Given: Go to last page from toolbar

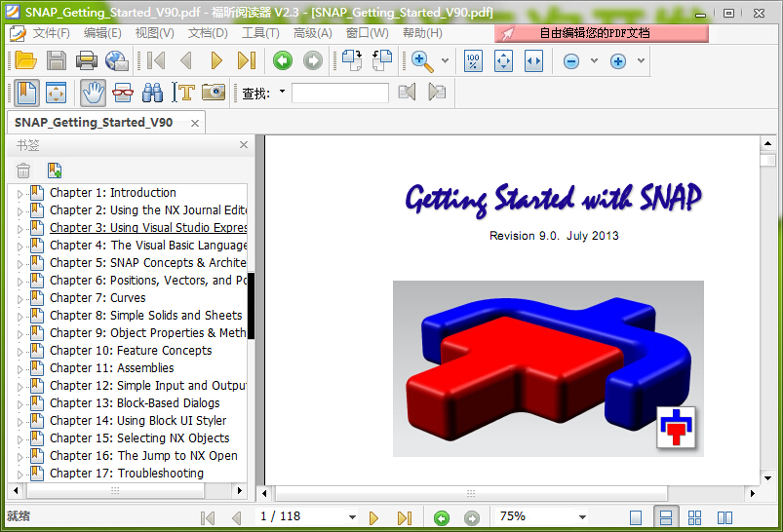Looking at the screenshot, I should [x=247, y=60].
